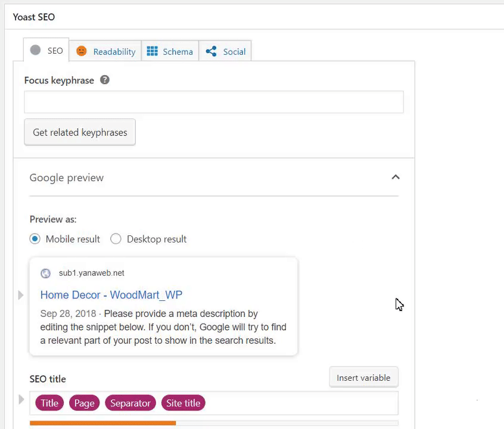Click Get related keyphrases button
This screenshot has width=504, height=429.
pos(80,132)
